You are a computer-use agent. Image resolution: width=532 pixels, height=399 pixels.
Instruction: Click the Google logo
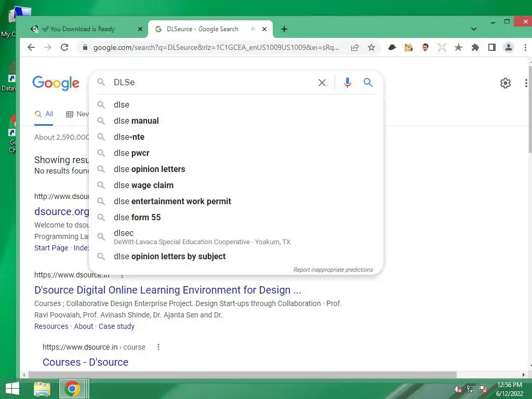point(56,83)
